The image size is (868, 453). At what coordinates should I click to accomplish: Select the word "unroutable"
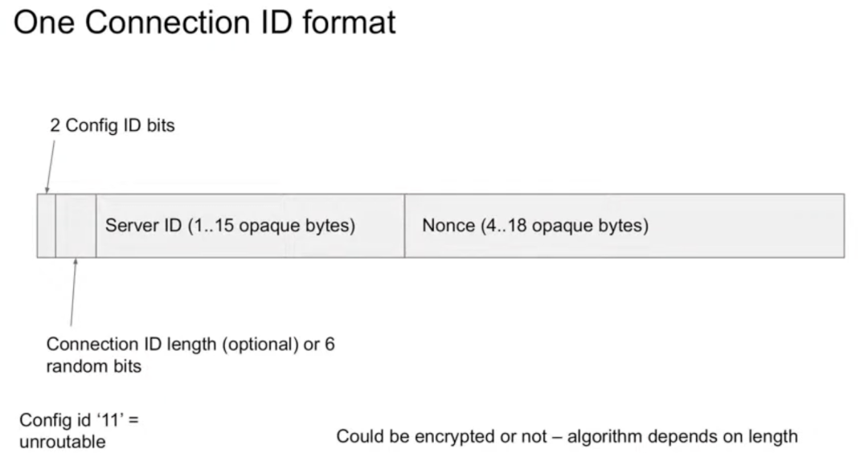click(x=62, y=442)
